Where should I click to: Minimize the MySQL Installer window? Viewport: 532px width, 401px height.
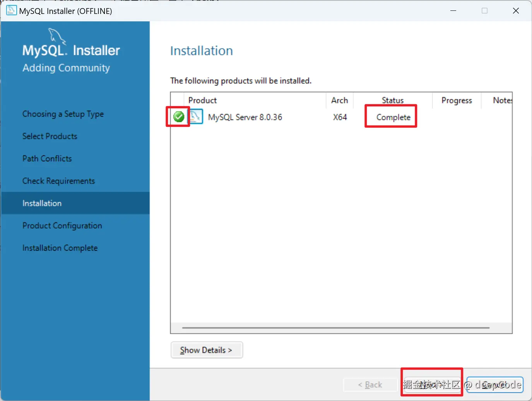click(x=453, y=11)
